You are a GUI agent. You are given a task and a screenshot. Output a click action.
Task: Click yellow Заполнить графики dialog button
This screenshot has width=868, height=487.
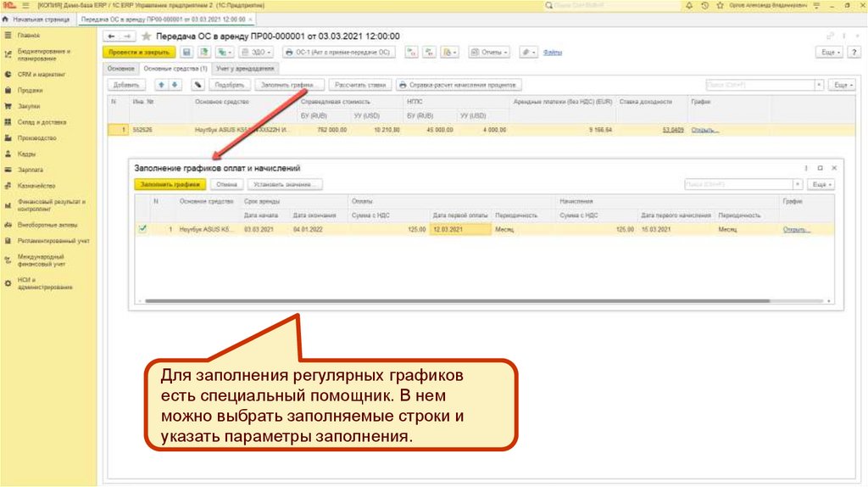click(x=170, y=184)
